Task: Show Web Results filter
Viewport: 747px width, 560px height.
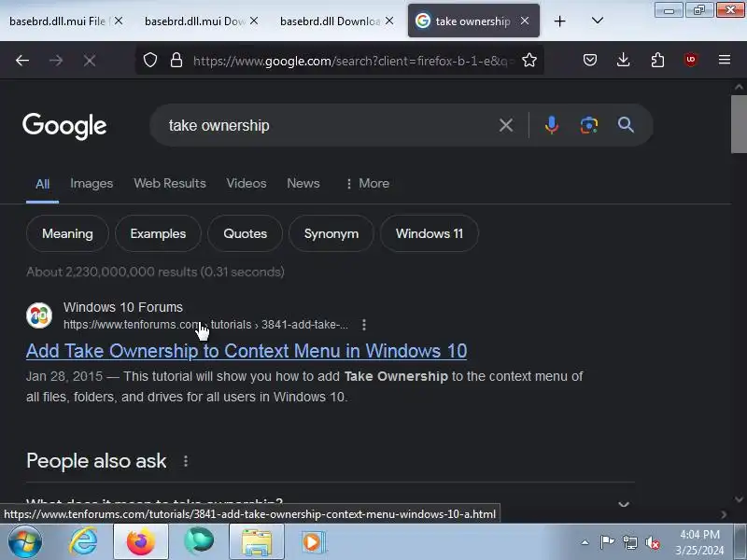Action: point(170,183)
